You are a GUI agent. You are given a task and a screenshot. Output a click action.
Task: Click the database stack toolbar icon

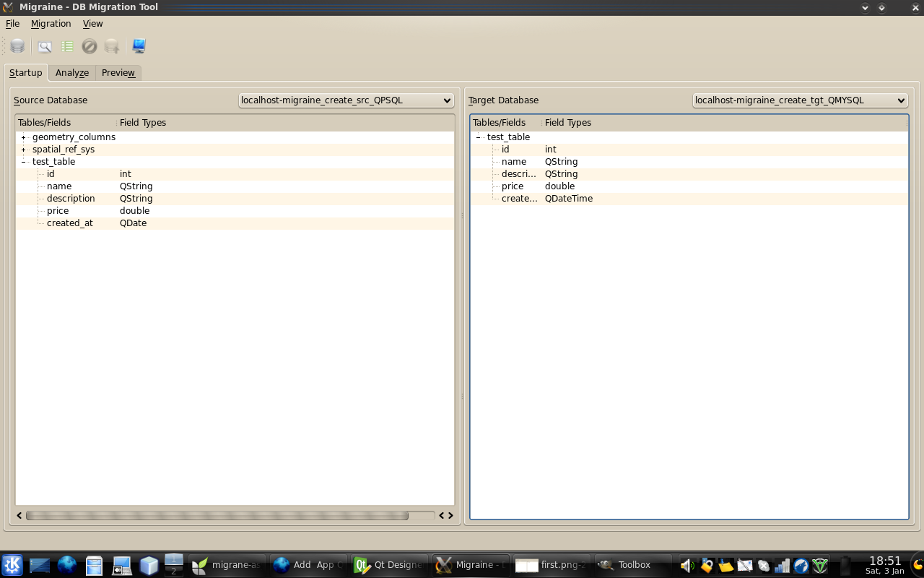tap(17, 46)
